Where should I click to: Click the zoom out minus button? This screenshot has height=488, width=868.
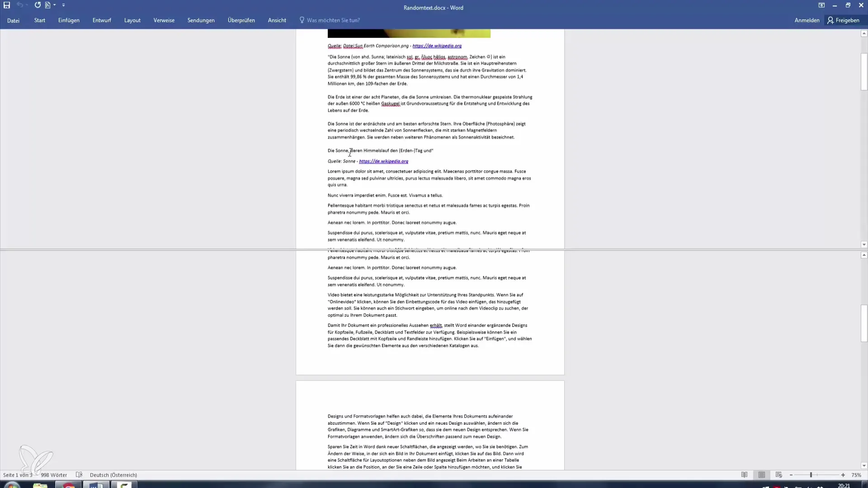791,475
